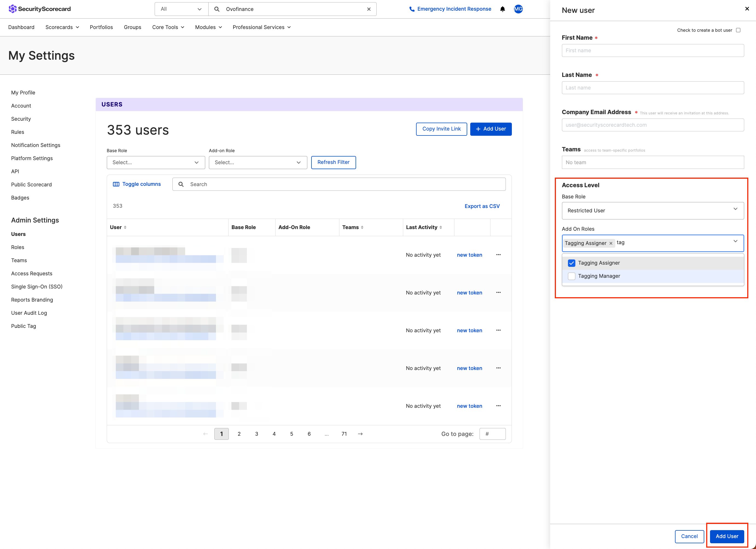The width and height of the screenshot is (756, 549).
Task: Open the Groups tab
Action: (132, 27)
